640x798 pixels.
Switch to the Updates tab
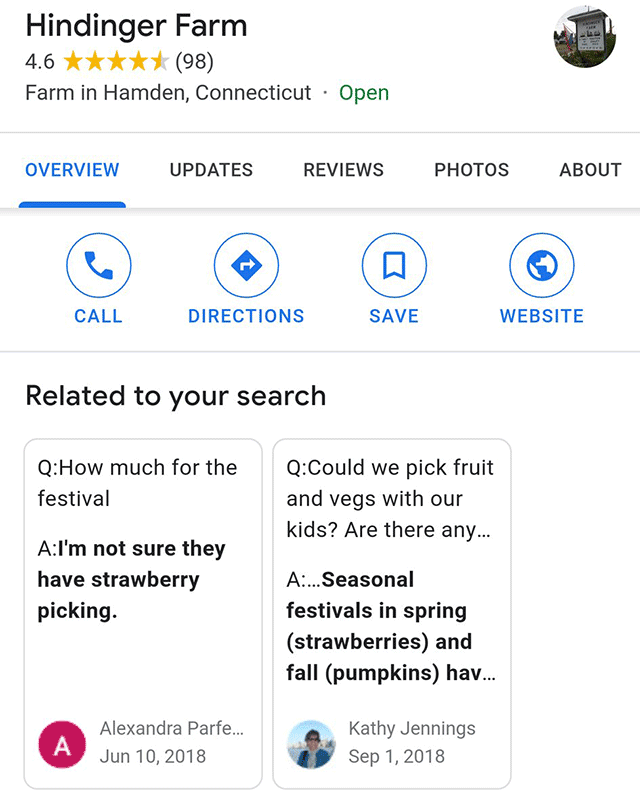coord(211,170)
